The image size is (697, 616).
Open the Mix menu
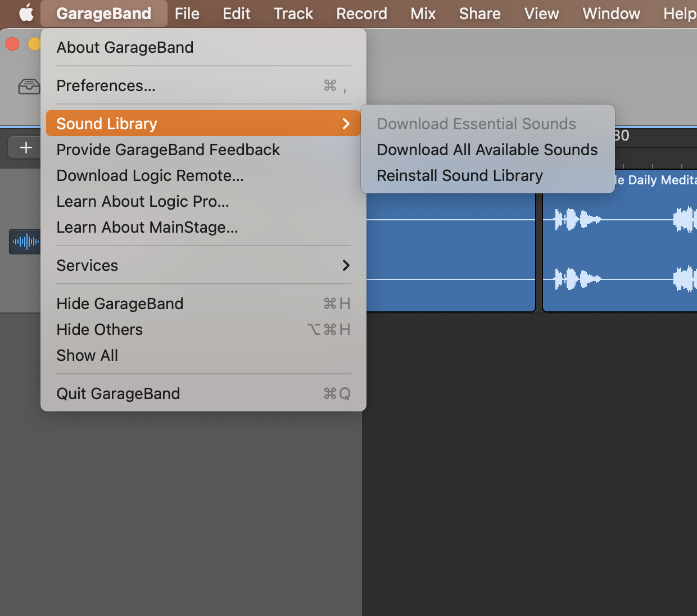click(423, 13)
